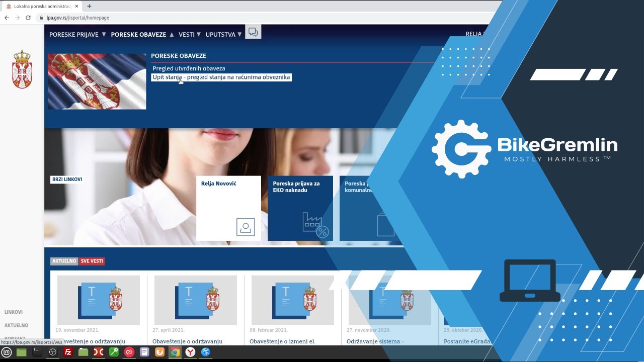
Task: Open FileZilla from the taskbar
Action: [68, 352]
